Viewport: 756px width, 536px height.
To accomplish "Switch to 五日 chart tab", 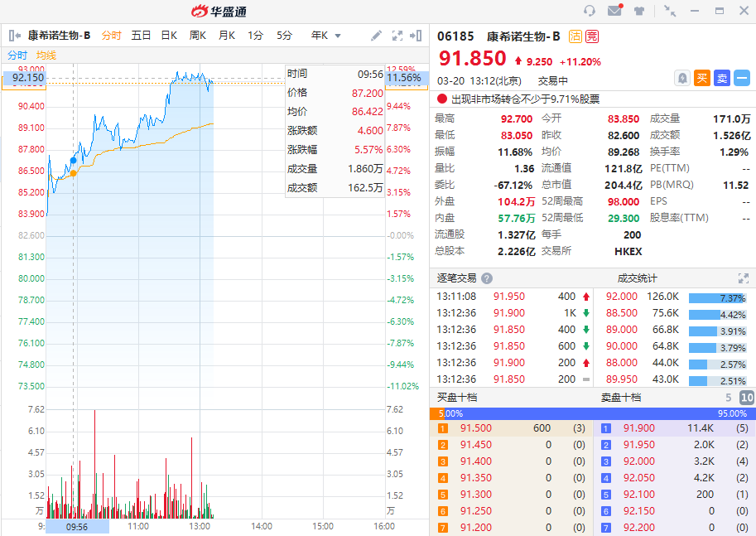I will 141,36.
